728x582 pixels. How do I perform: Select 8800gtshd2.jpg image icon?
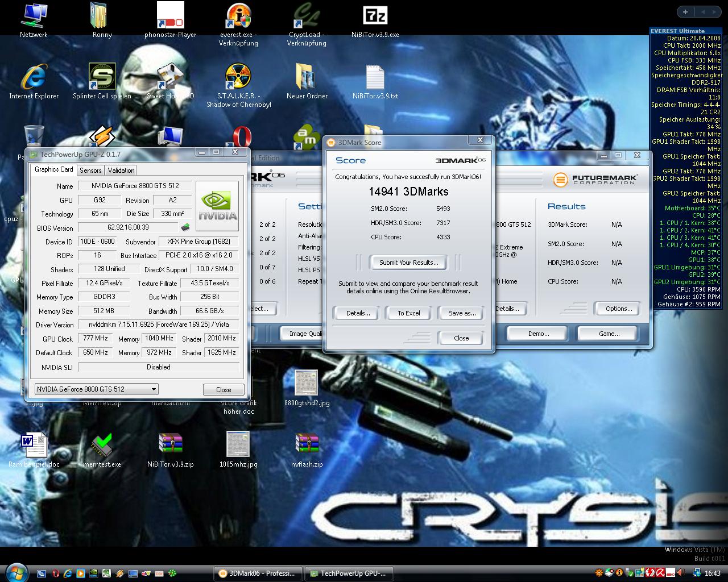pos(307,389)
